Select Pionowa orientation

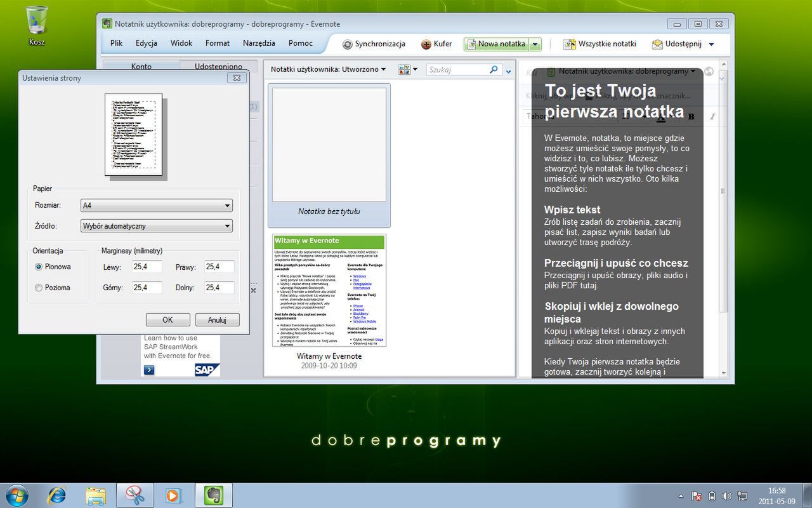pyautogui.click(x=38, y=267)
